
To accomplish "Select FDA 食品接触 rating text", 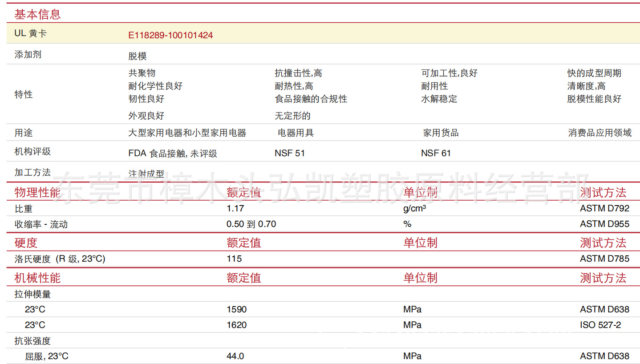I will [173, 154].
